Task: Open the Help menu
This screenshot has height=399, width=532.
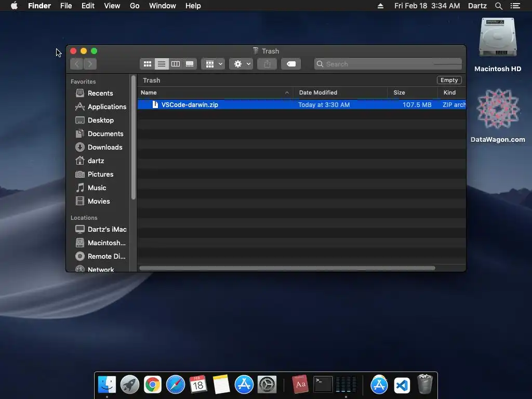Action: (x=193, y=6)
